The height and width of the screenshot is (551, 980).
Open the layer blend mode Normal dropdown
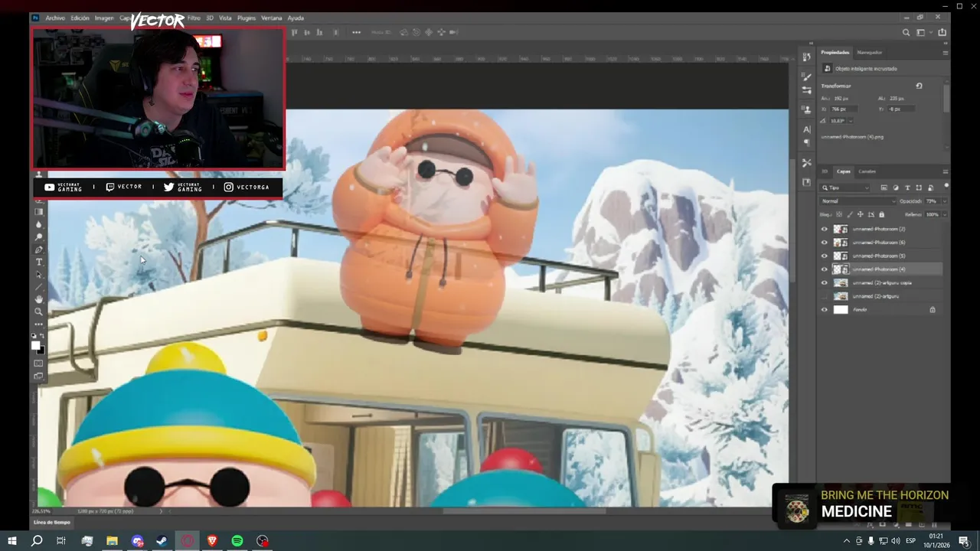(x=857, y=201)
